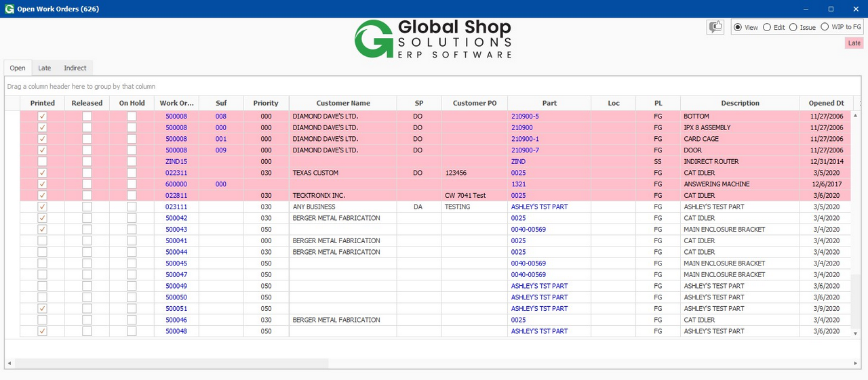This screenshot has height=380, width=868.
Task: Sort by the Customer Name column header
Action: coord(343,103)
